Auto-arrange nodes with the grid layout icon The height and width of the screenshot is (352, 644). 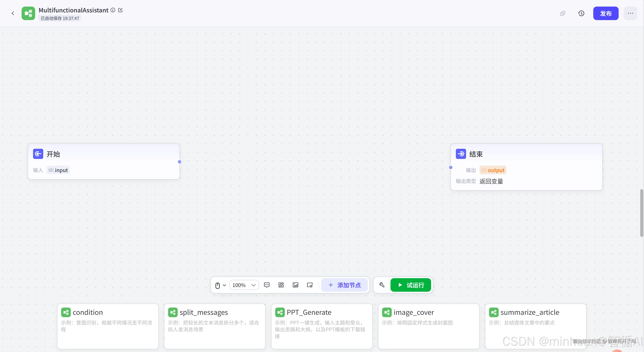click(x=281, y=285)
